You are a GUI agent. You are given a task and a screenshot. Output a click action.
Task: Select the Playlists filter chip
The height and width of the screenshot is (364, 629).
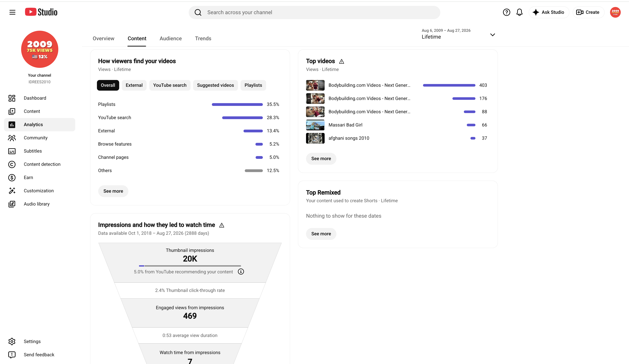253,85
